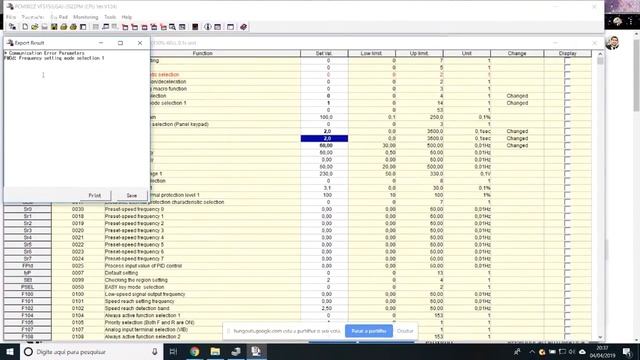The width and height of the screenshot is (640, 360).
Task: Select the highlighted blue 2,0 Set val cell
Action: click(324, 138)
